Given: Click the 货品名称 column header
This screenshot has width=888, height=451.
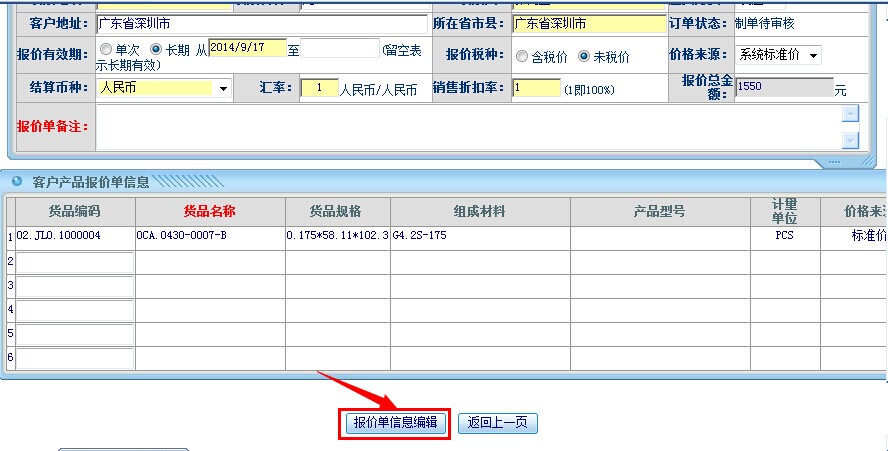Looking at the screenshot, I should point(210,211).
